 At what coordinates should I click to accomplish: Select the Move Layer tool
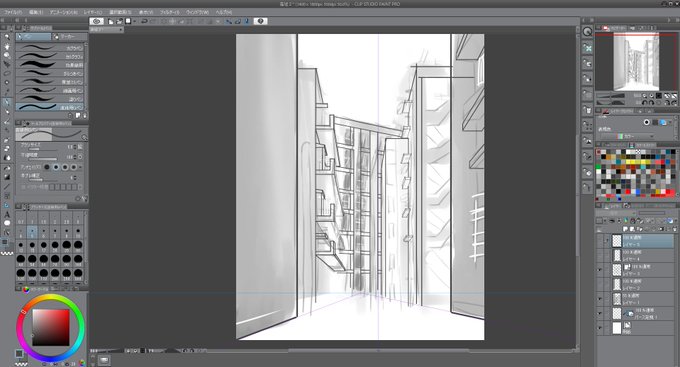(7, 64)
